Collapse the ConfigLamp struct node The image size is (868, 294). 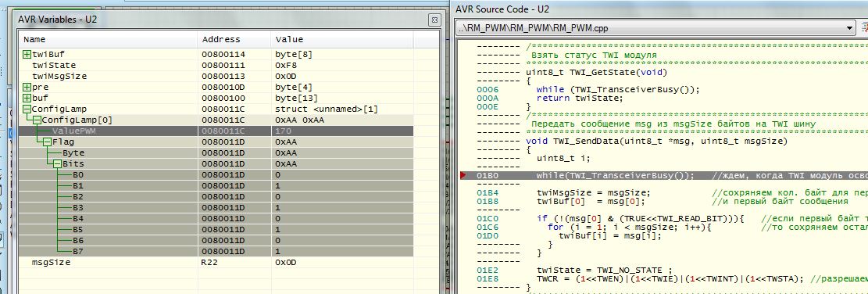[x=27, y=109]
